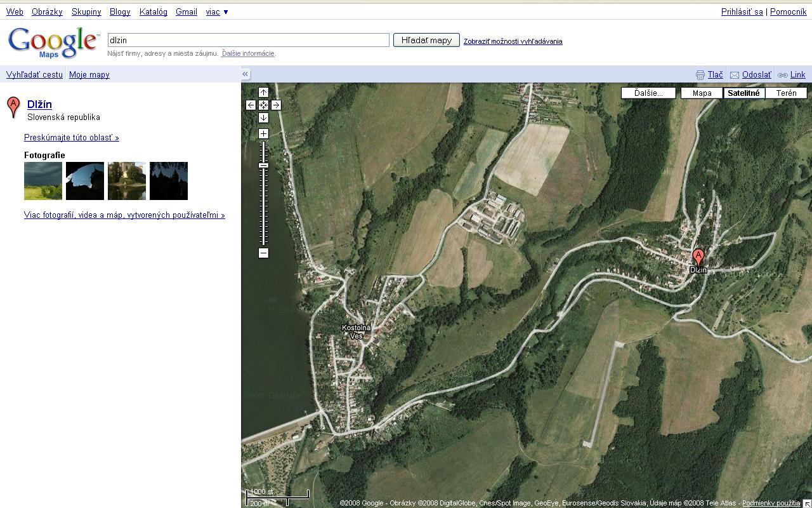Click the red marker A on map
Screen dimensions: 812x508
tap(698, 257)
